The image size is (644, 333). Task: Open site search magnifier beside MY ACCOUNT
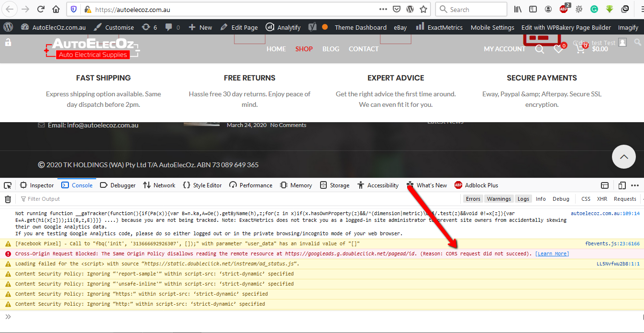pyautogui.click(x=539, y=49)
